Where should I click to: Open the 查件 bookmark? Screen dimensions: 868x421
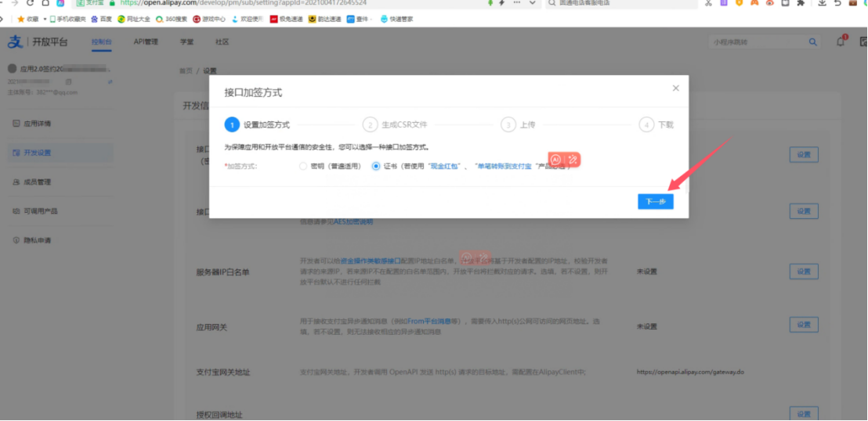[357, 19]
